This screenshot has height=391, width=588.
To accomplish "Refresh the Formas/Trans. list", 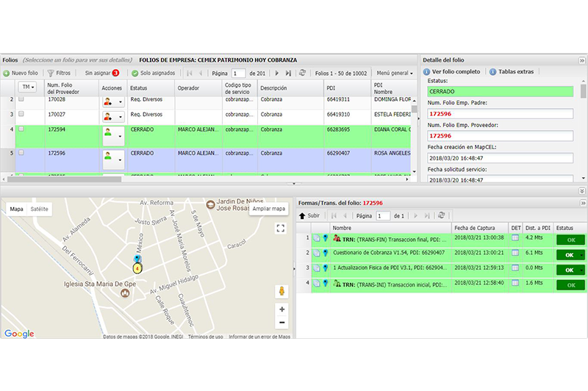I will pos(442,215).
